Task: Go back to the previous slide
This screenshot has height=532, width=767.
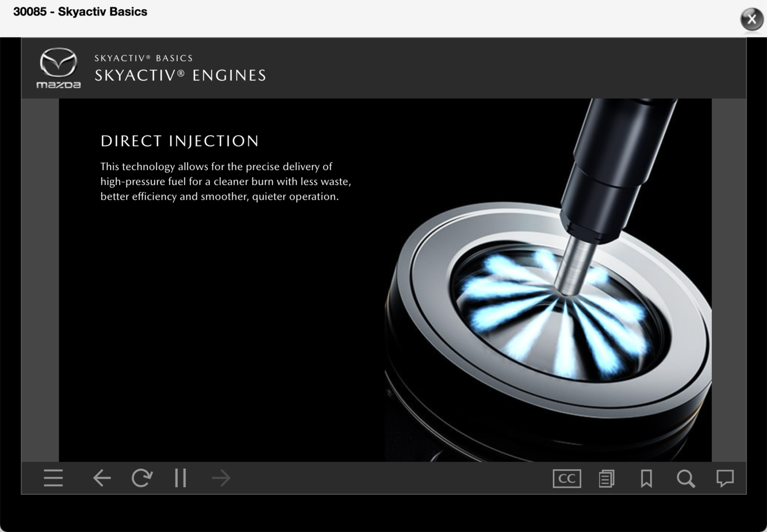Action: point(102,478)
